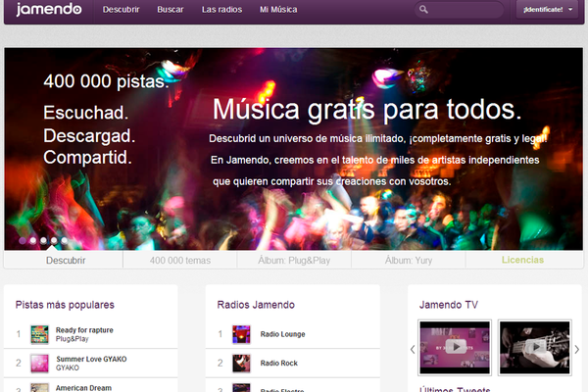The height and width of the screenshot is (392, 588).
Task: Open Las radios in the navigation bar
Action: point(221,10)
